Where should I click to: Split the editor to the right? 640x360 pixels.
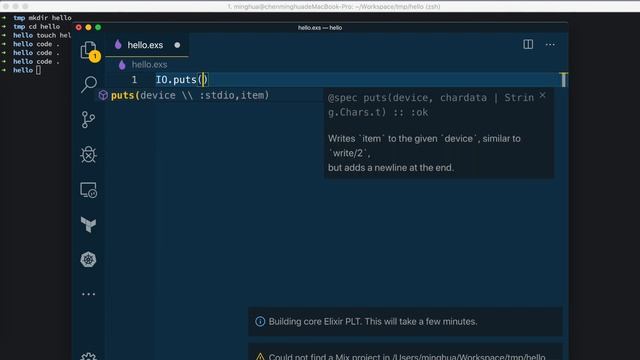[x=528, y=44]
